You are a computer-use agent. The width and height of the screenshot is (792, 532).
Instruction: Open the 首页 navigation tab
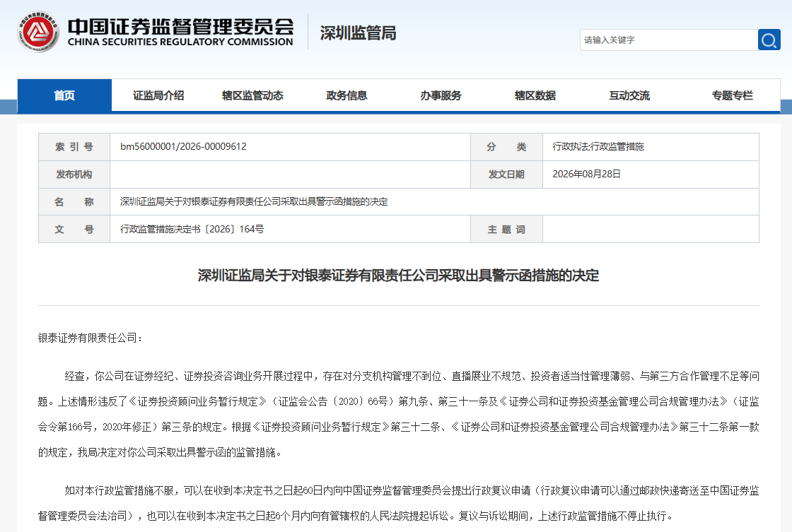(x=64, y=95)
